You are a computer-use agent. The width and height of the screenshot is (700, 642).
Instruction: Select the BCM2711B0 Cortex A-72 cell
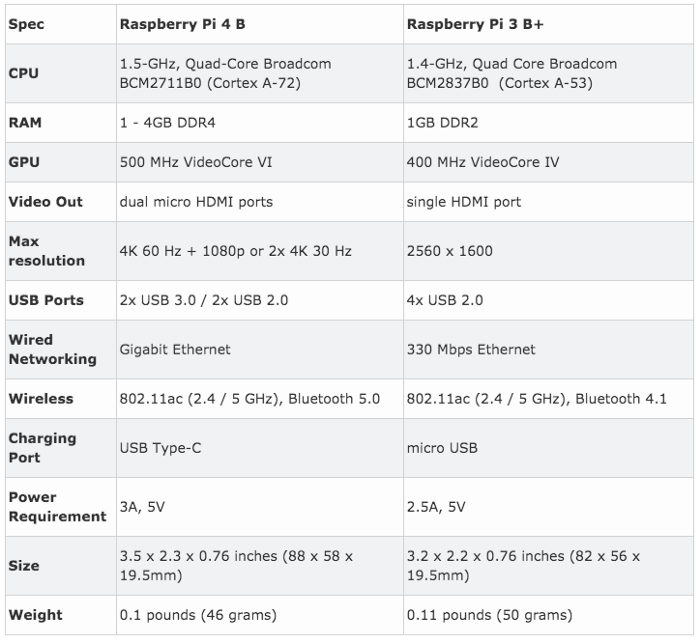point(260,73)
